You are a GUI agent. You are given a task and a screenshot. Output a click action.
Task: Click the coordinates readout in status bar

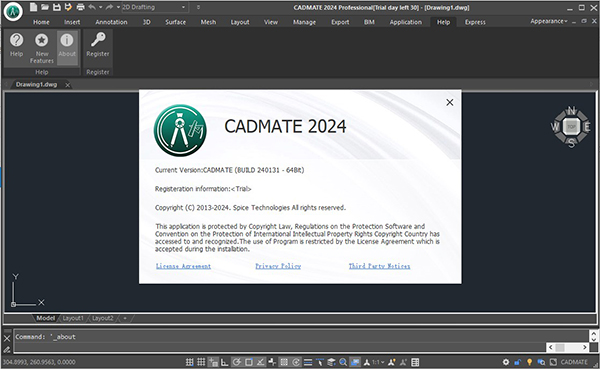[39, 362]
